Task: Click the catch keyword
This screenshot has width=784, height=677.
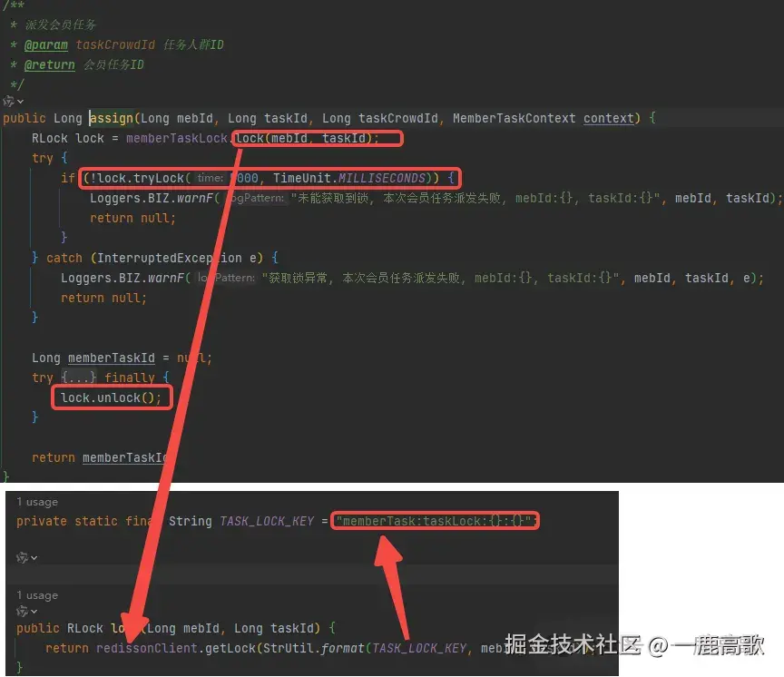Action: coord(64,258)
